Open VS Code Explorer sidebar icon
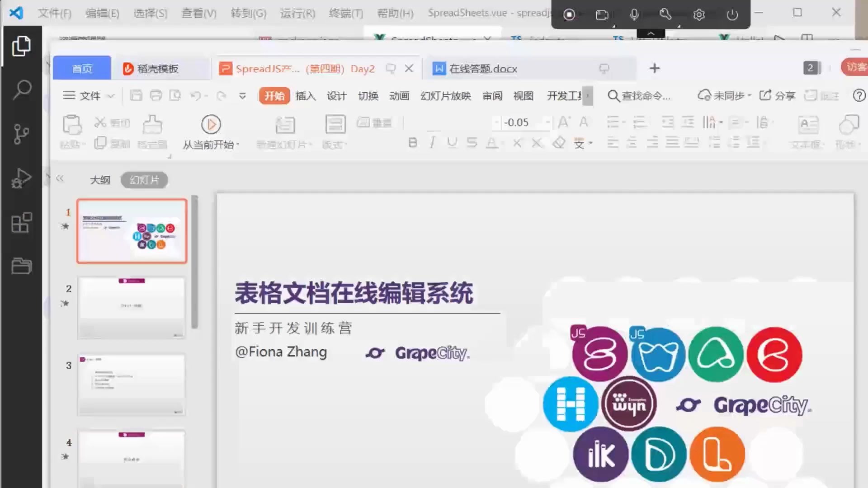This screenshot has height=488, width=868. click(x=21, y=46)
